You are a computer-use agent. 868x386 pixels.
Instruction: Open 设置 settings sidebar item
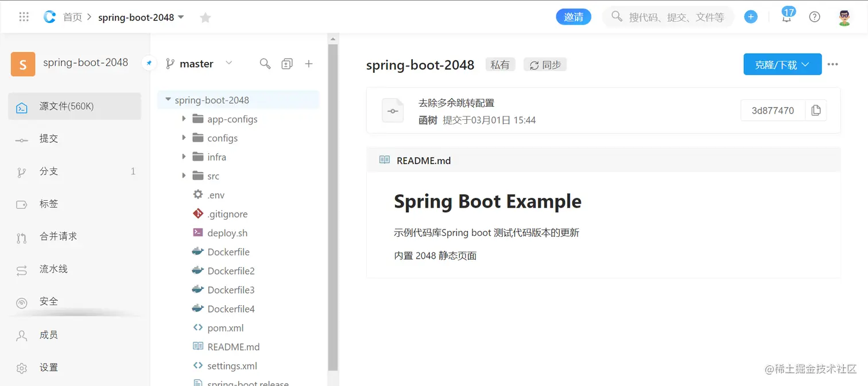75,368
